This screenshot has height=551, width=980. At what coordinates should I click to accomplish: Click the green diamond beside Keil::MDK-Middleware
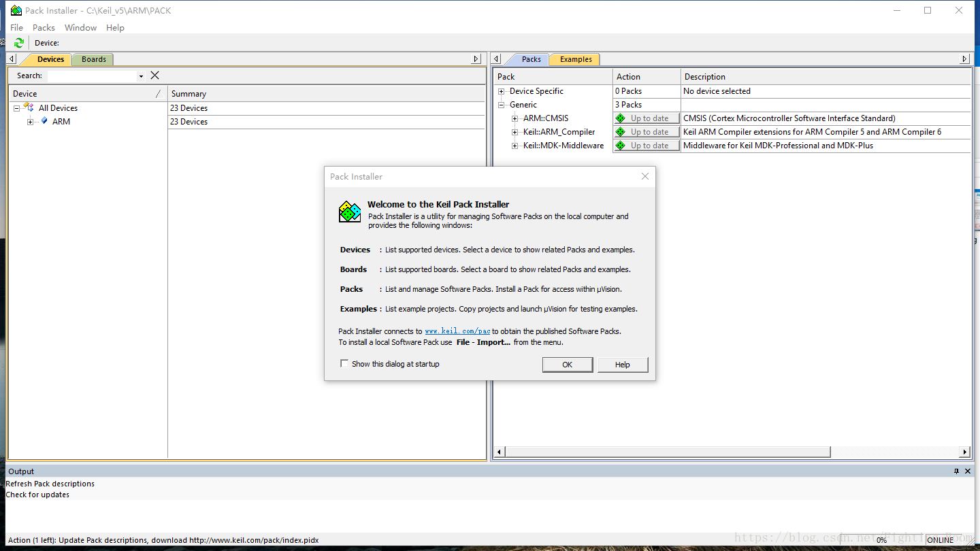(620, 146)
